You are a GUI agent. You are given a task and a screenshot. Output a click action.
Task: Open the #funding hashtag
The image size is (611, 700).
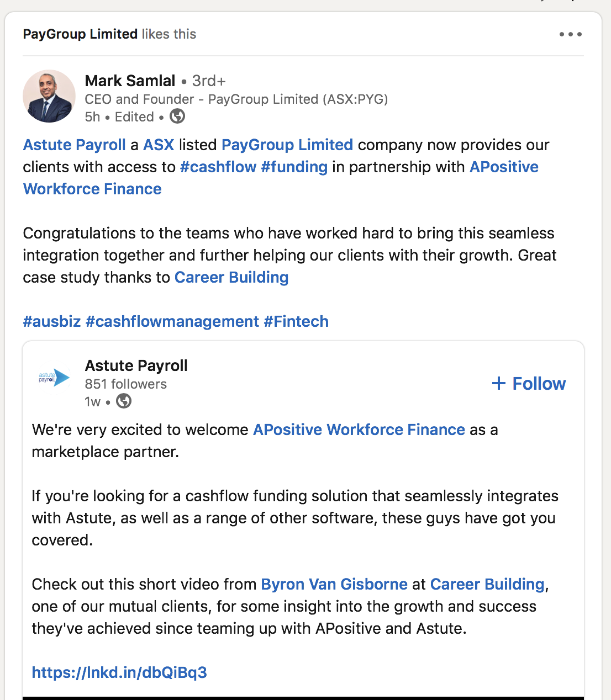pyautogui.click(x=294, y=167)
